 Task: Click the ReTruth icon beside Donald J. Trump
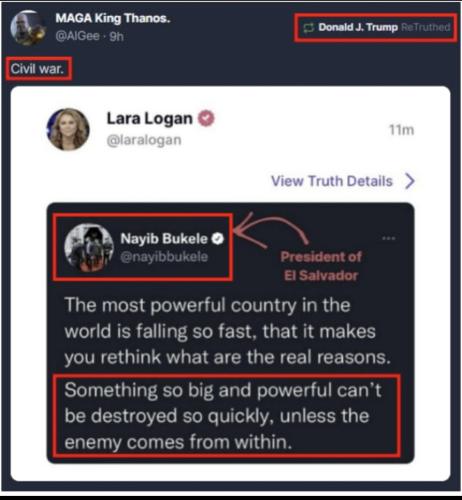pyautogui.click(x=309, y=28)
